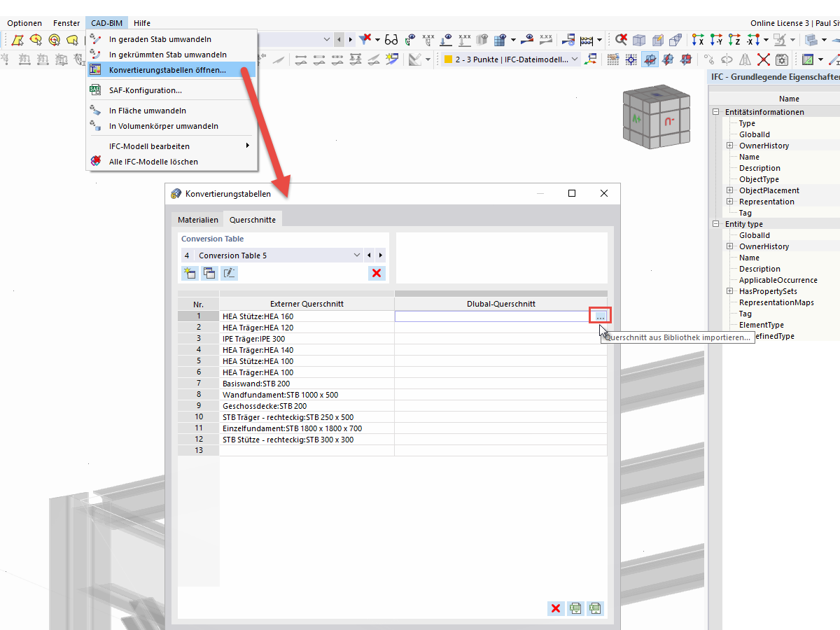Click the first Excel export icon at the table bottom
This screenshot has width=840, height=630.
(575, 608)
